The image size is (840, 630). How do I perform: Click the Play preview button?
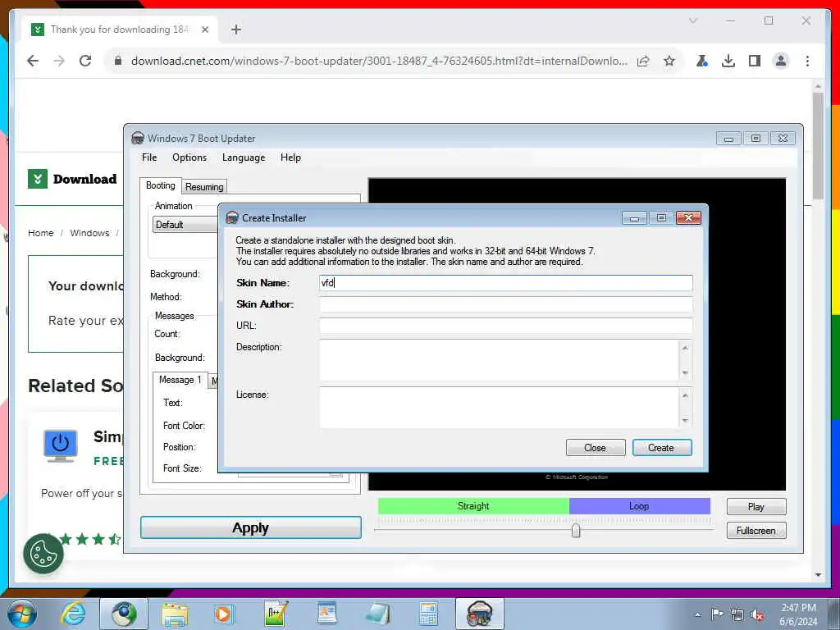(756, 506)
